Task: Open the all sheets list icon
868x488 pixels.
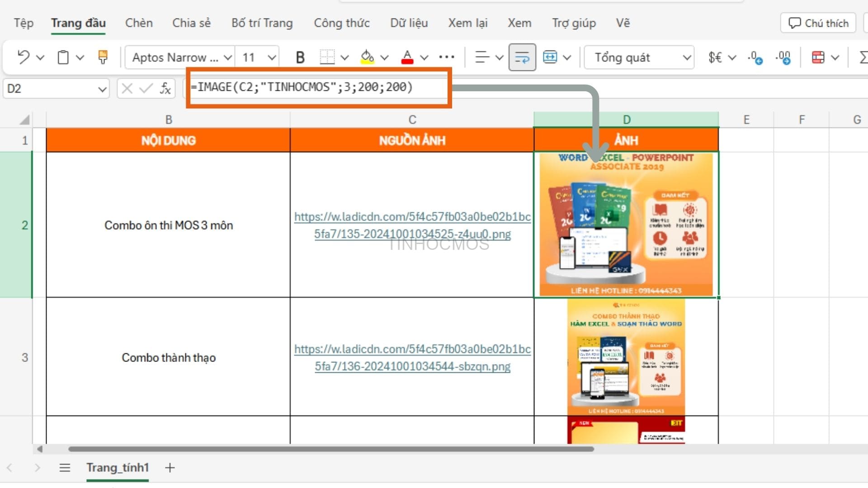Action: pos(65,468)
